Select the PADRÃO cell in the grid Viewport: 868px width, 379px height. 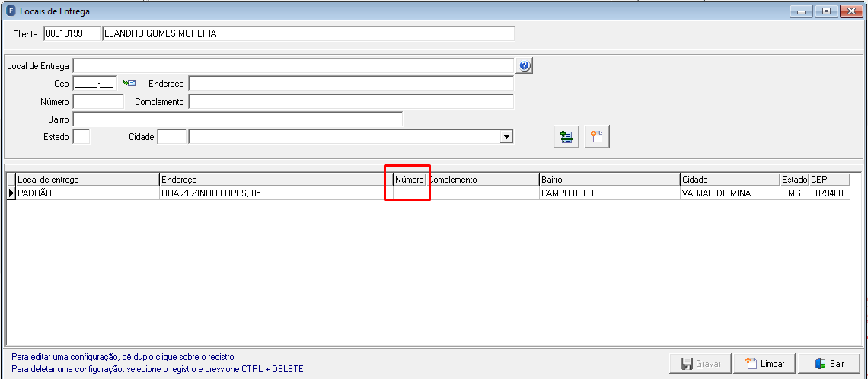pos(88,193)
